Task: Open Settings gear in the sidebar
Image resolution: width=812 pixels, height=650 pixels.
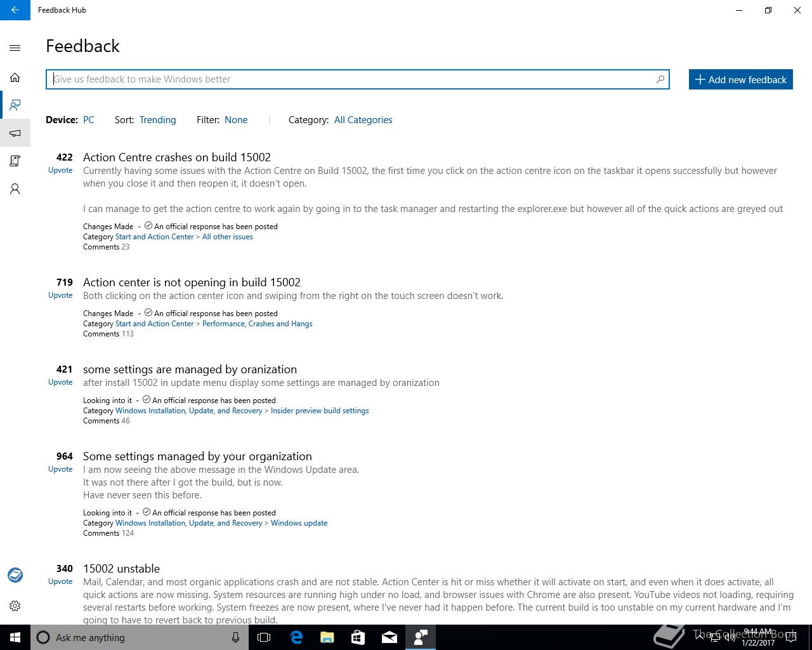Action: [x=15, y=606]
